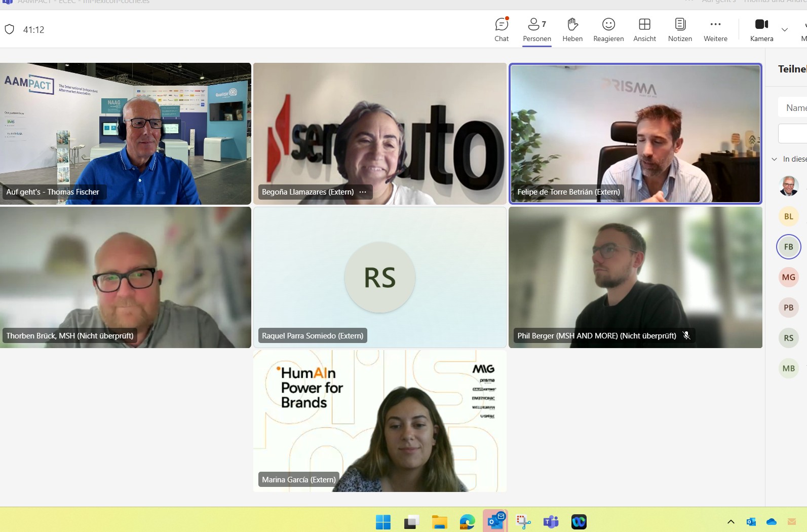The height and width of the screenshot is (532, 807).
Task: Open the Reagieren reactions menu
Action: tap(608, 30)
